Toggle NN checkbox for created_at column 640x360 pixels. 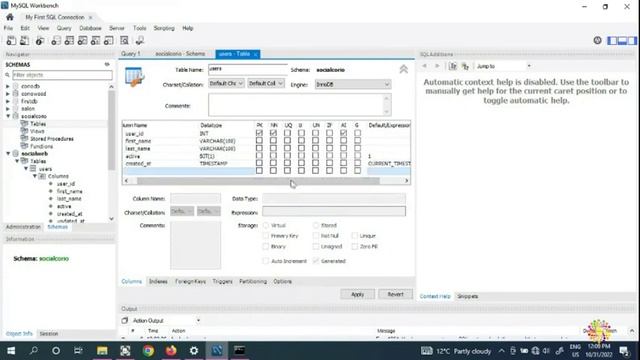point(273,163)
